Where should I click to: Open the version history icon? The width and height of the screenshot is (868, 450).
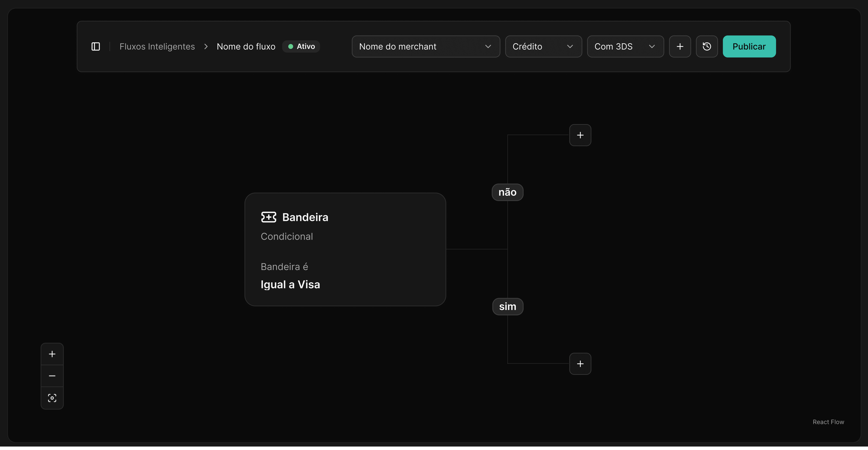click(x=707, y=46)
